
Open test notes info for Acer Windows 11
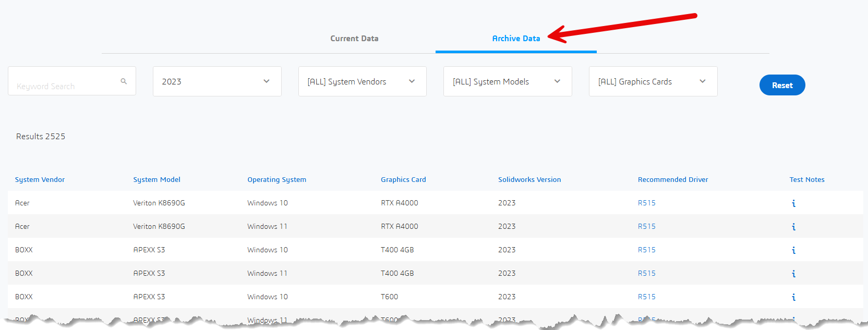[x=793, y=227]
